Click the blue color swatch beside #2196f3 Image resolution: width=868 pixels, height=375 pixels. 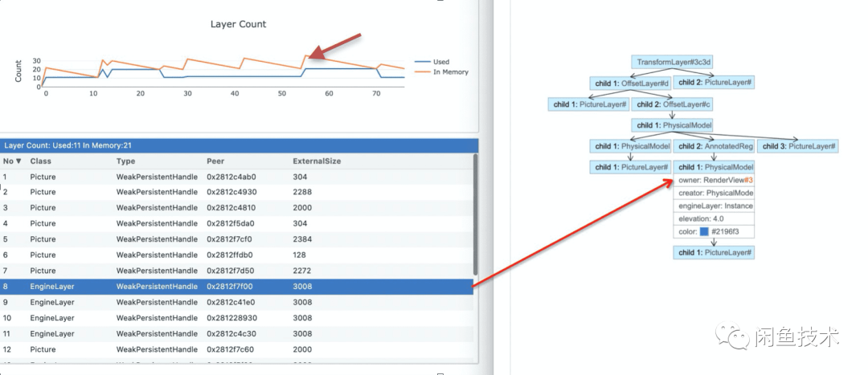704,232
